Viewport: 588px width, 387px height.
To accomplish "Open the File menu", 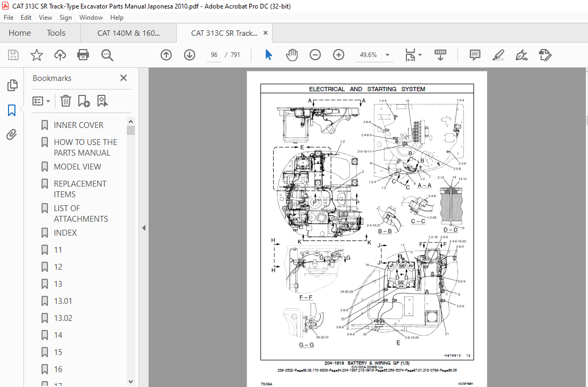I will click(8, 17).
